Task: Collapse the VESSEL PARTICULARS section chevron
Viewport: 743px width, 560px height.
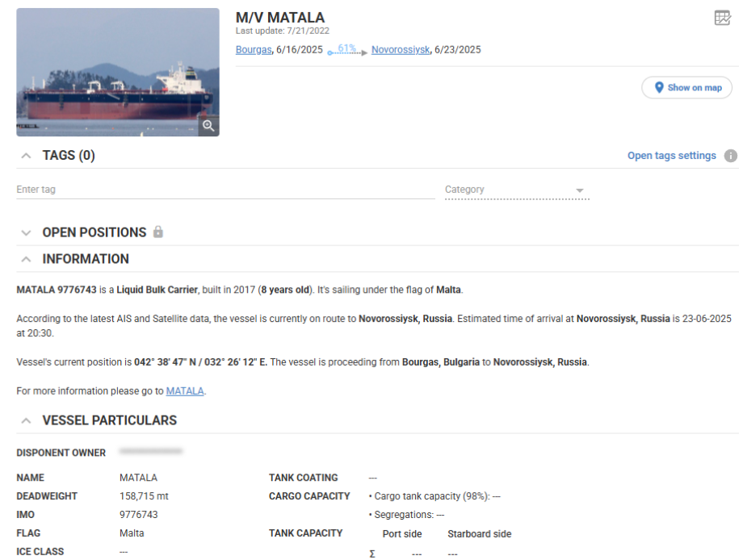Action: tap(27, 421)
